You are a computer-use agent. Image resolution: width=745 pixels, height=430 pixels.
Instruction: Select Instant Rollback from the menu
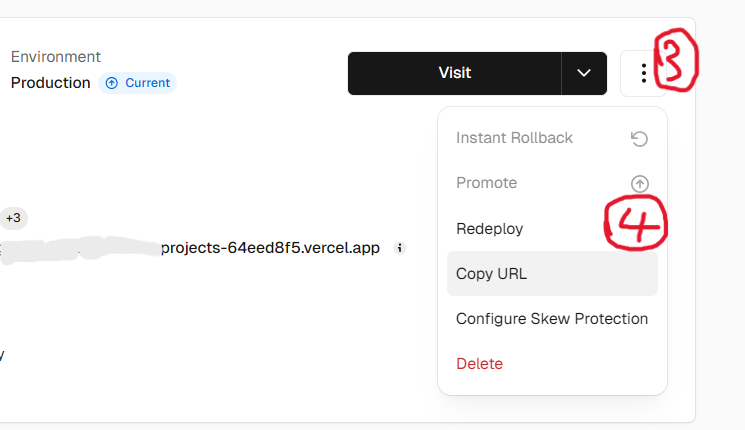[x=514, y=138]
